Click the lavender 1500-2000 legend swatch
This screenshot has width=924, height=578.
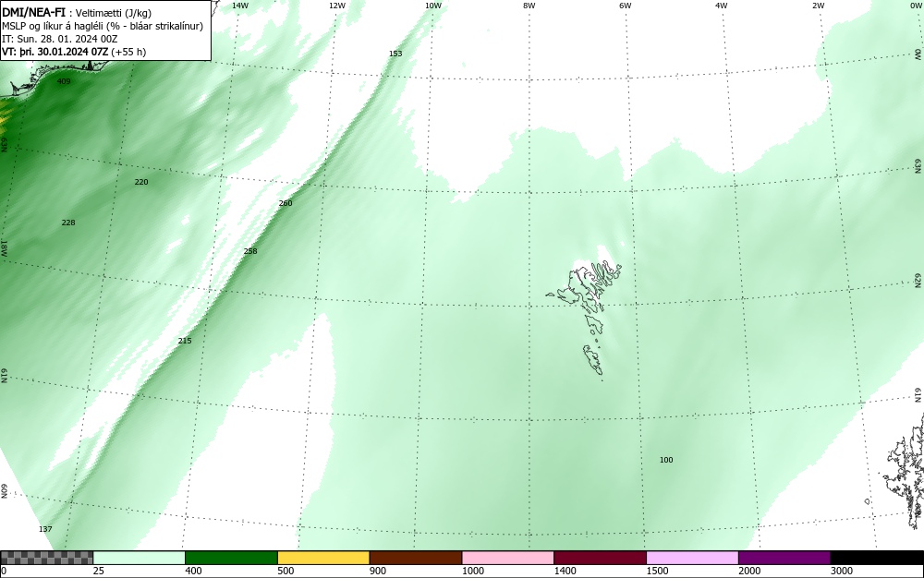(692, 558)
